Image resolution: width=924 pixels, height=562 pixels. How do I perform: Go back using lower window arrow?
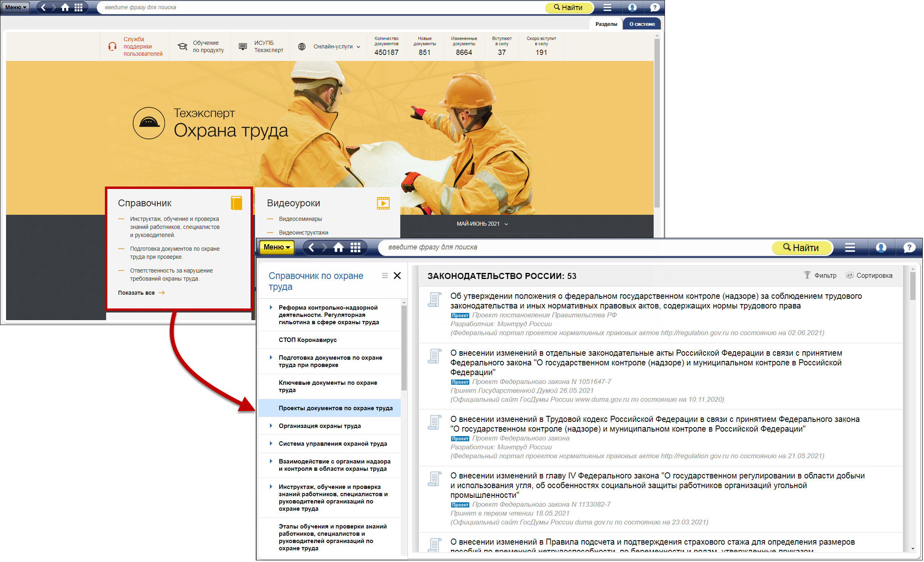tap(311, 247)
